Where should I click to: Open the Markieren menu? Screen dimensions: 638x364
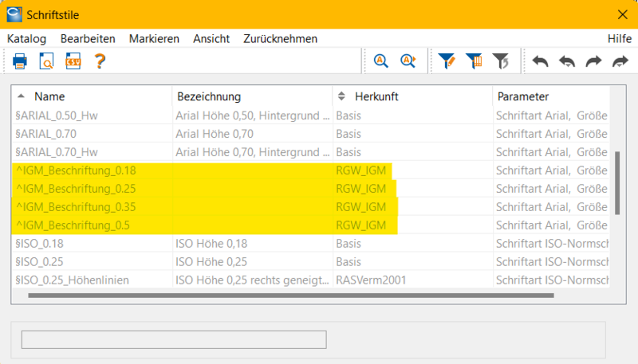pos(154,38)
